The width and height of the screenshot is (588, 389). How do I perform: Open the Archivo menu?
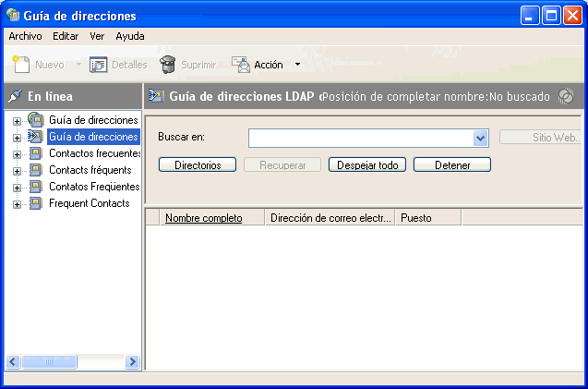click(x=25, y=36)
